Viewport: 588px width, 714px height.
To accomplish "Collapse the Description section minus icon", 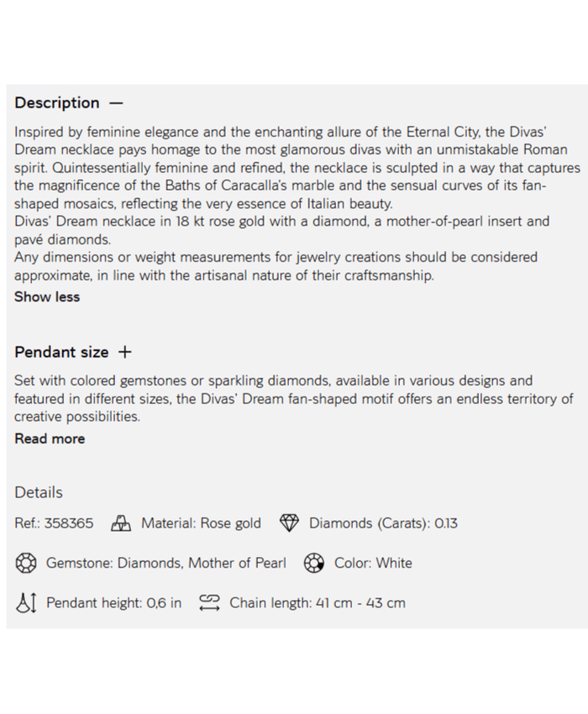I will [x=116, y=103].
